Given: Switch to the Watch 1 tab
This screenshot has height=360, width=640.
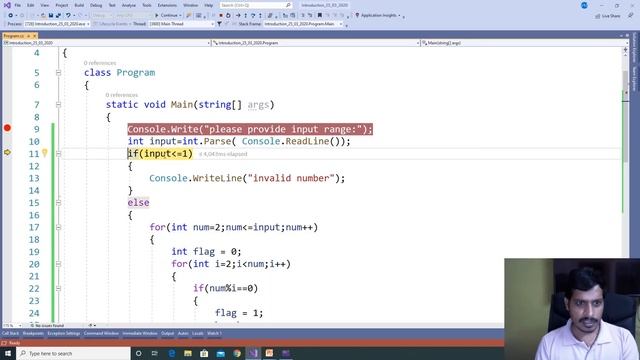Looking at the screenshot, I should pyautogui.click(x=214, y=333).
